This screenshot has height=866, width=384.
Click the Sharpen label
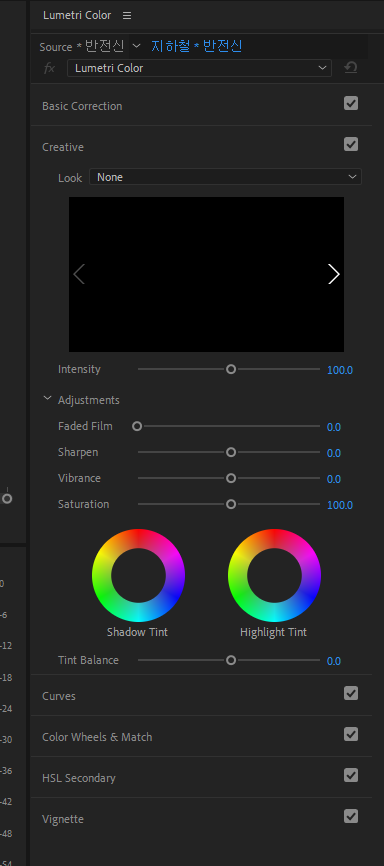(x=78, y=452)
